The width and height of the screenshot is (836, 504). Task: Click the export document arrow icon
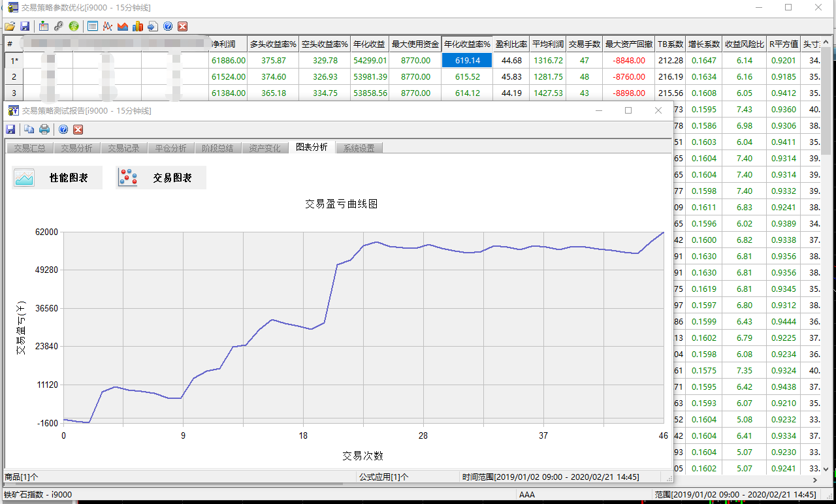(x=152, y=27)
